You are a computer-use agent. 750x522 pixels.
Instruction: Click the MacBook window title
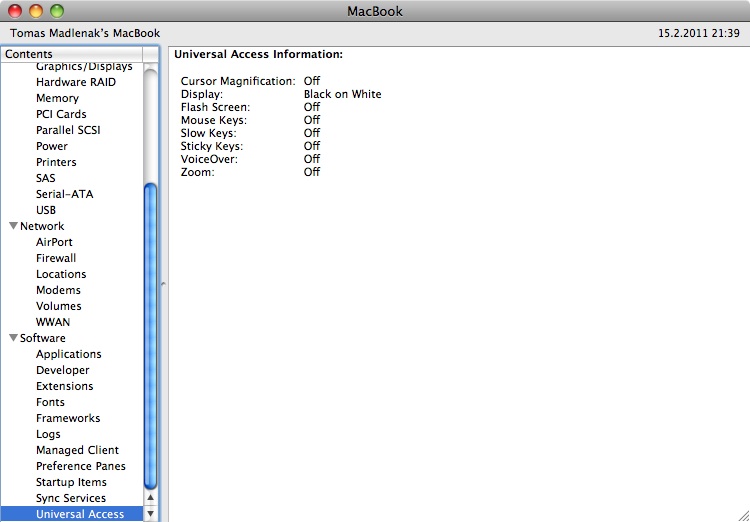click(x=375, y=11)
